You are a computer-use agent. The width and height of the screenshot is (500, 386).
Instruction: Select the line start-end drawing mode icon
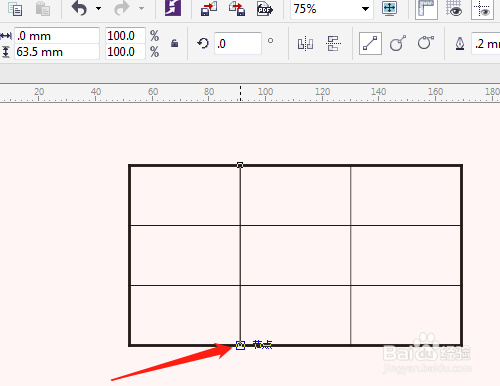click(x=370, y=43)
